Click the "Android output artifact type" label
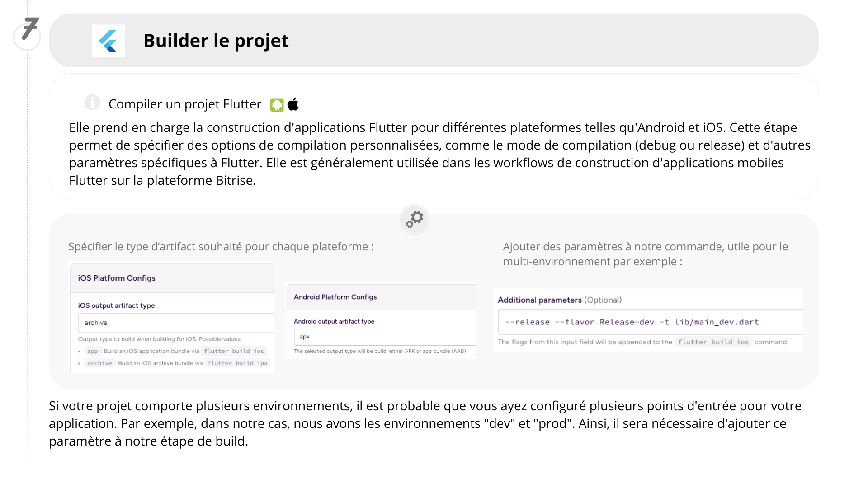This screenshot has width=868, height=488. coord(334,321)
